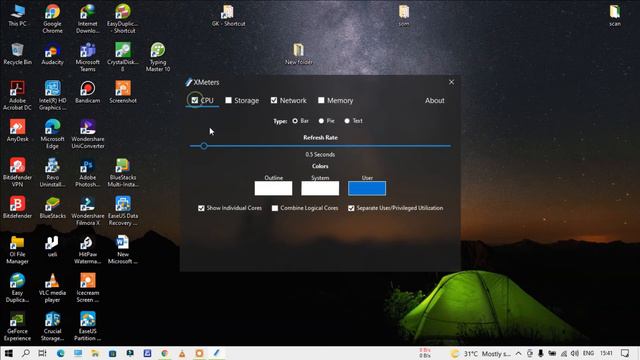Open the CrystalDiskInfo desktop icon
The width and height of the screenshot is (640, 360).
click(122, 57)
